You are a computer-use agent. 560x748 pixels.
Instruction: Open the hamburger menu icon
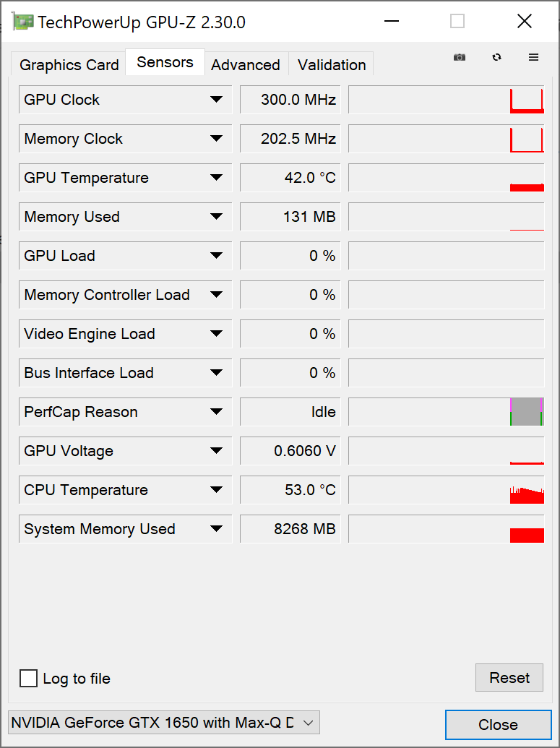coord(534,58)
